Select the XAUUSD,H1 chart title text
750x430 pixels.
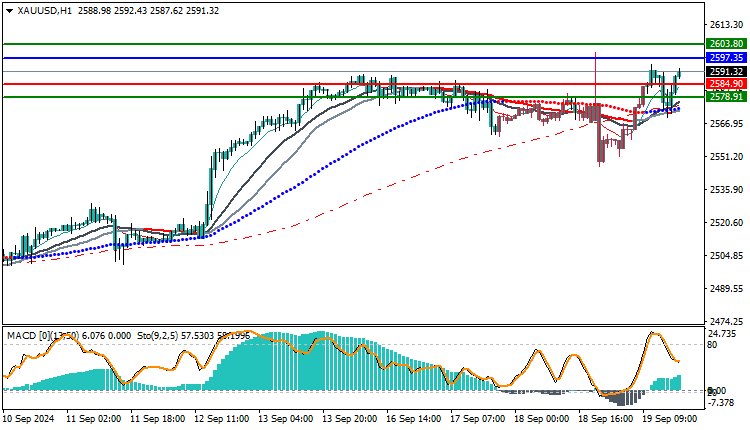coord(44,11)
